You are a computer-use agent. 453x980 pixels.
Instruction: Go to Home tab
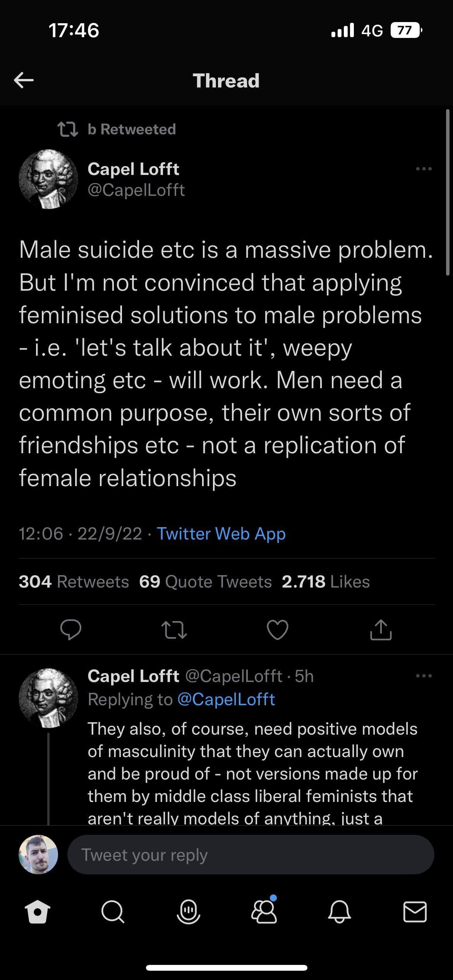click(x=38, y=912)
